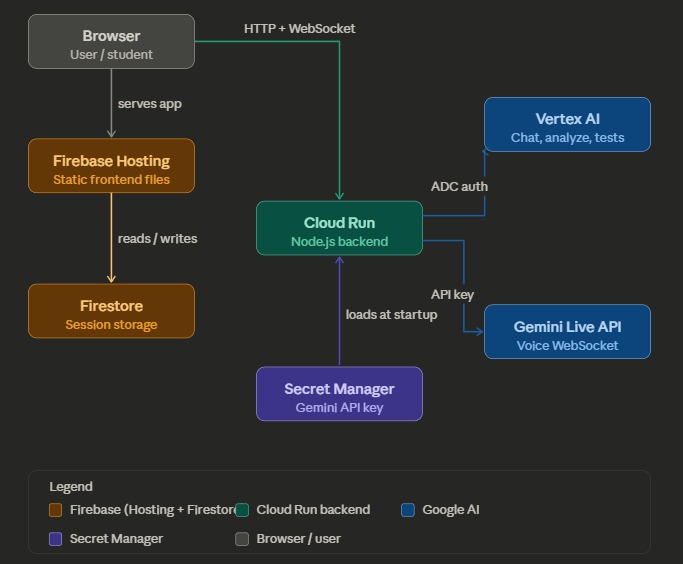Select the Browser node box

[112, 41]
